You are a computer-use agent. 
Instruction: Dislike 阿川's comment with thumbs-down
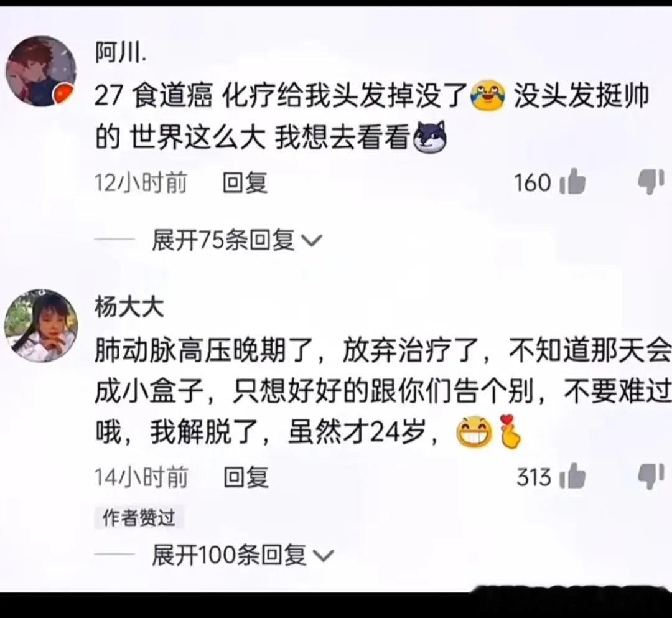[651, 182]
